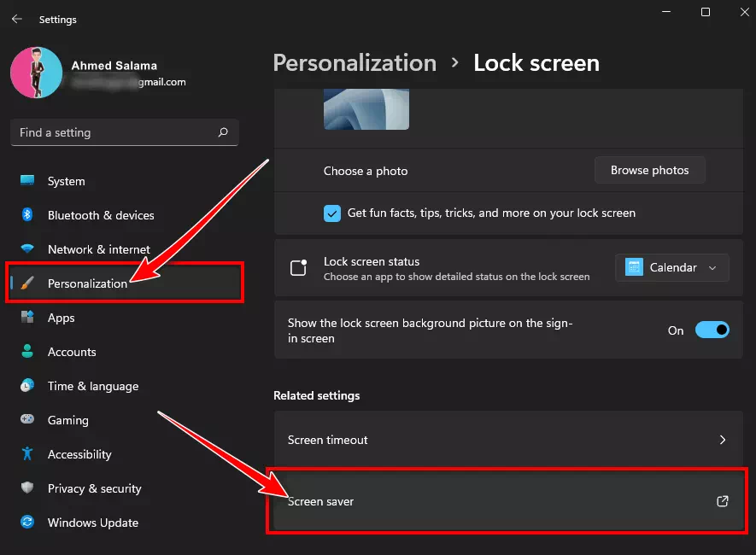The width and height of the screenshot is (756, 555).
Task: Click the Bluetooth icon in sidebar
Action: click(x=27, y=214)
